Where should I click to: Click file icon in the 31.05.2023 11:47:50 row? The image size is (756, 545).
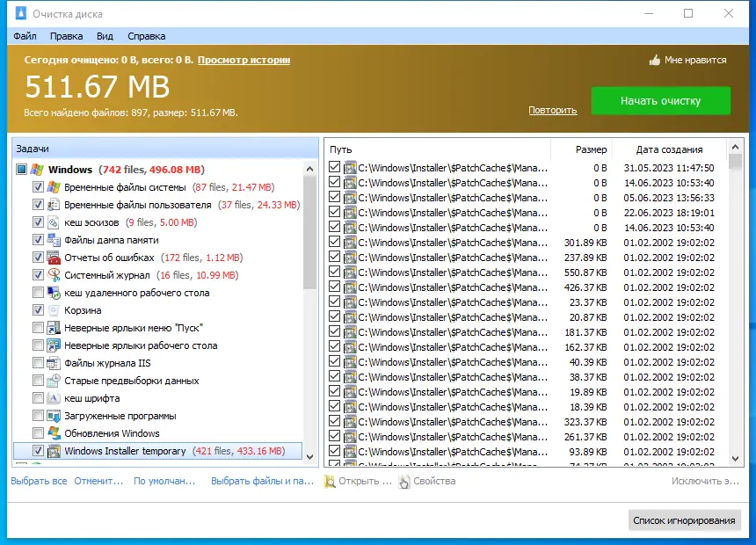(350, 168)
